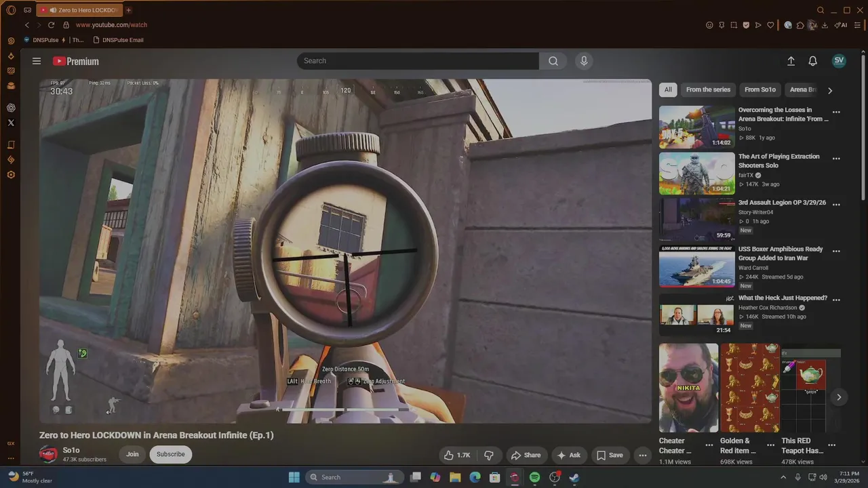The width and height of the screenshot is (868, 488).
Task: Click the youtube.com/watch address bar
Action: click(111, 25)
